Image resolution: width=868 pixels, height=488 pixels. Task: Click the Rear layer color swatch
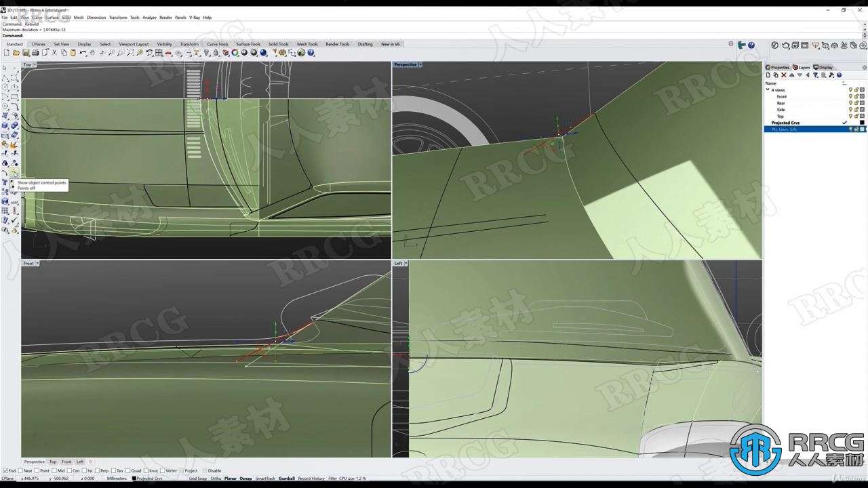click(863, 103)
